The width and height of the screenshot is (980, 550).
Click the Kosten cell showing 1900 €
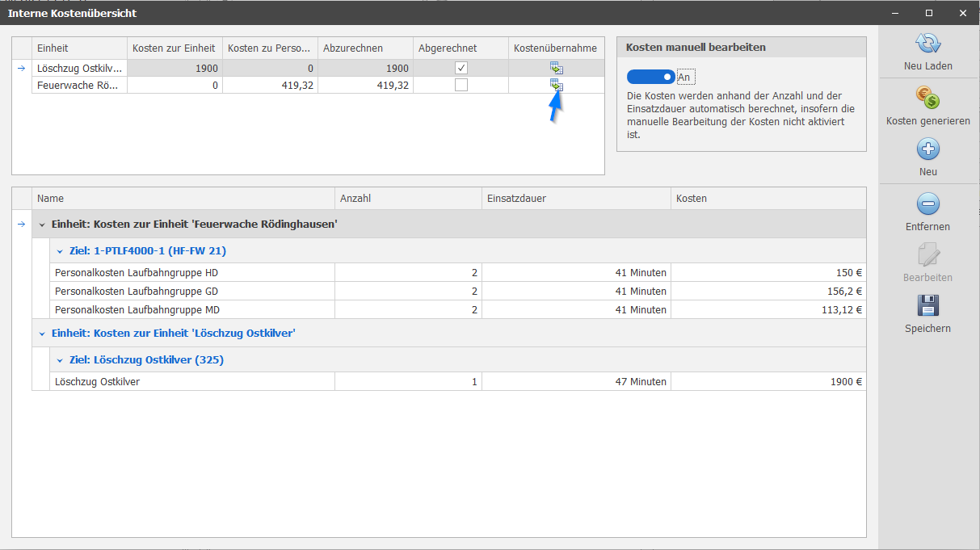768,382
